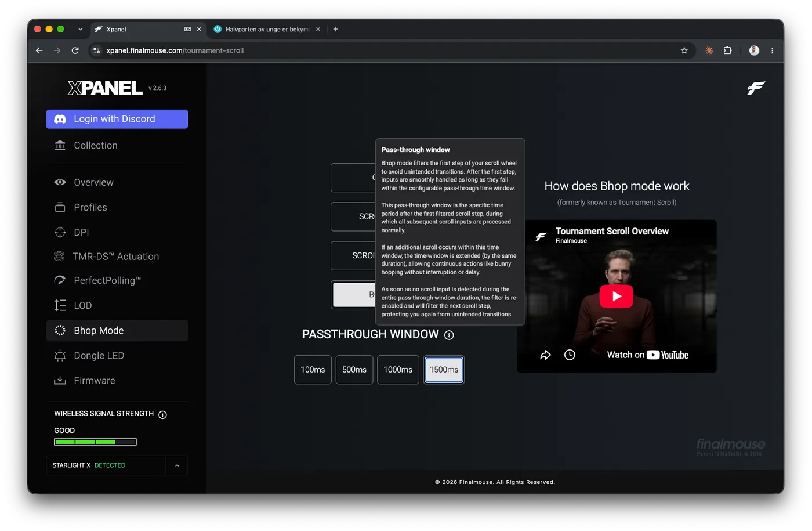
Task: Click Login with Discord button
Action: click(x=117, y=119)
